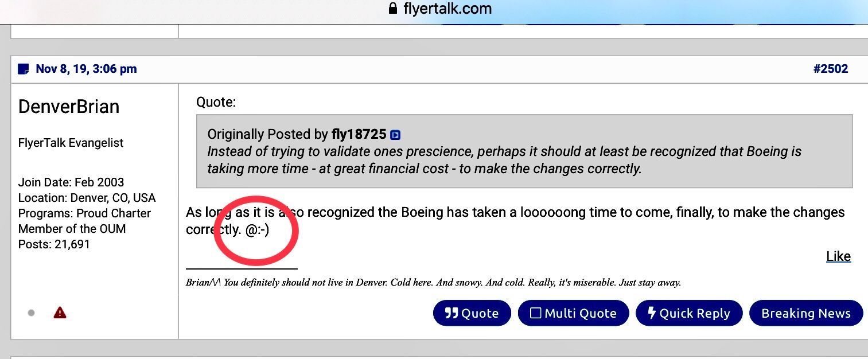868x359 pixels.
Task: Open Breaking News
Action: 805,313
